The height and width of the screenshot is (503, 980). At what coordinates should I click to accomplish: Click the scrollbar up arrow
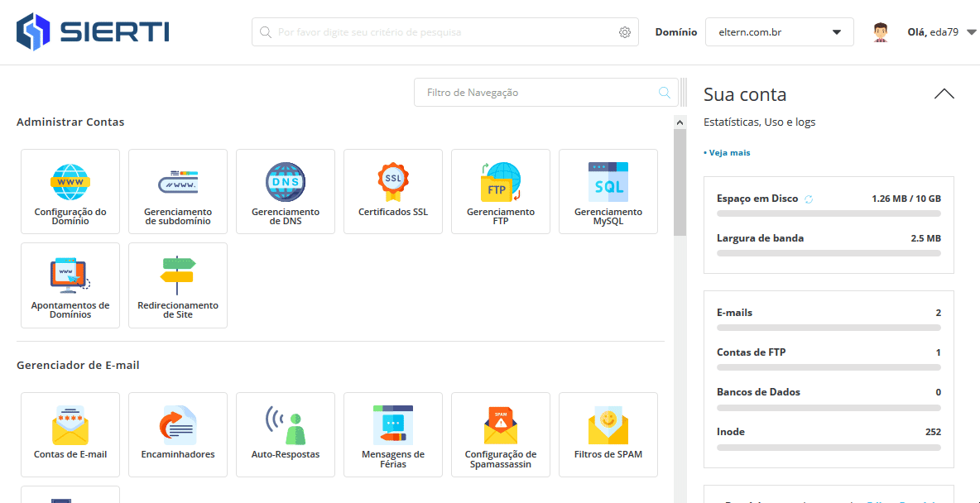click(680, 122)
